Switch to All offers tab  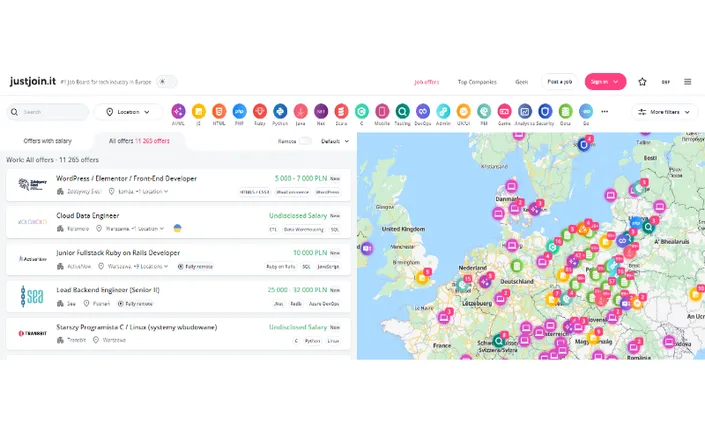pos(139,141)
